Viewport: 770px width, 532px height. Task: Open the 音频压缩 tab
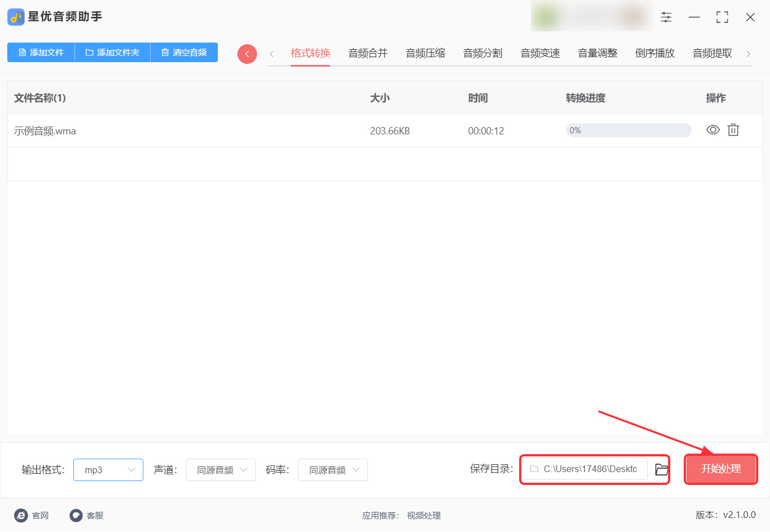[425, 53]
